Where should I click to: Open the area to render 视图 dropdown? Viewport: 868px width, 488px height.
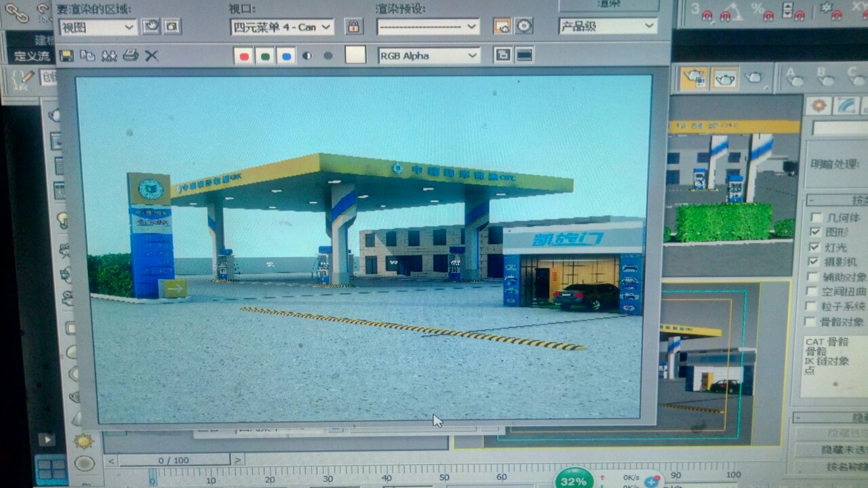click(98, 27)
